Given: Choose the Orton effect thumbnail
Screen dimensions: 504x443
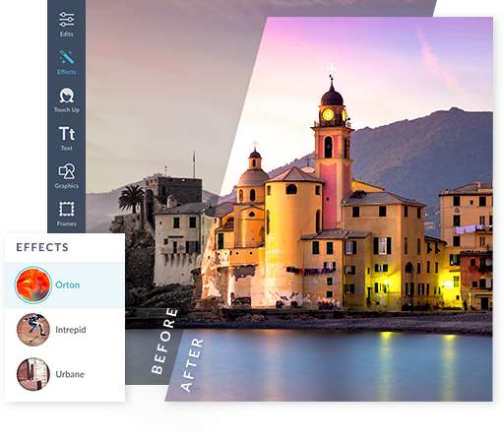Looking at the screenshot, I should click(33, 285).
